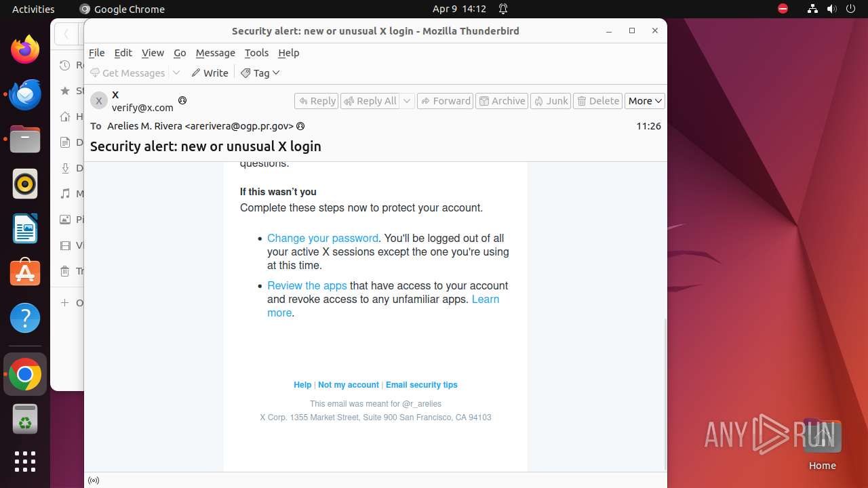Open Google Chrome app menu in top bar
This screenshot has width=868, height=488.
coord(122,9)
